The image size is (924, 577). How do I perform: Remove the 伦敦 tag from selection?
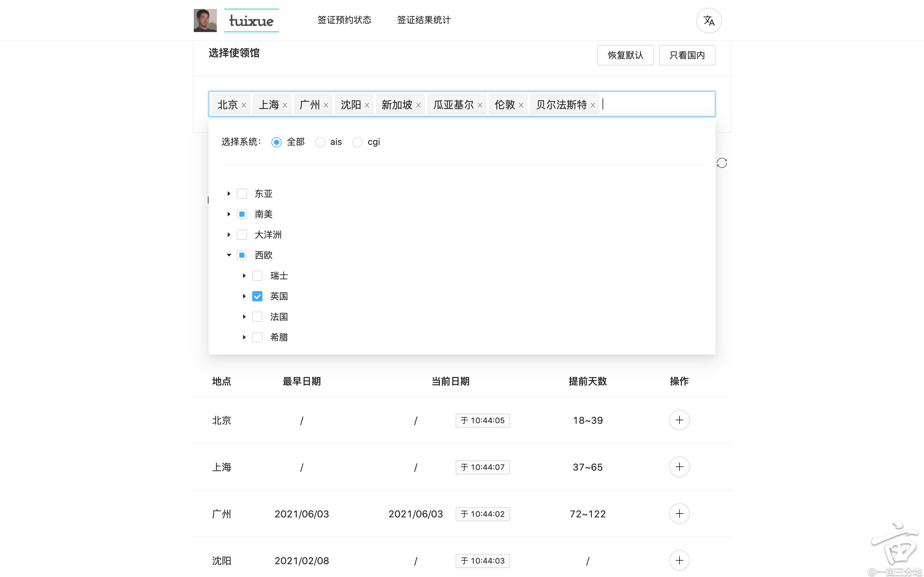[521, 105]
